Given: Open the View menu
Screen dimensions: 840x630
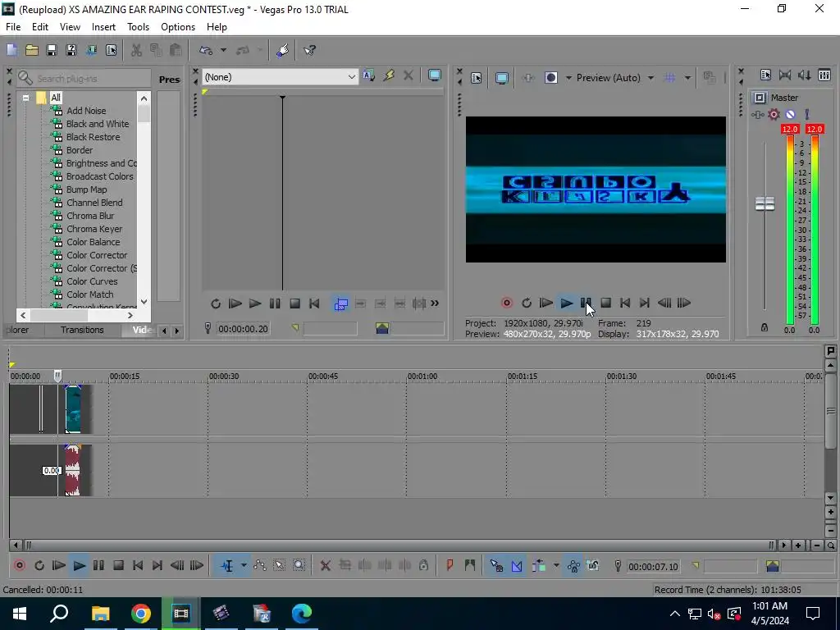Looking at the screenshot, I should click(70, 27).
